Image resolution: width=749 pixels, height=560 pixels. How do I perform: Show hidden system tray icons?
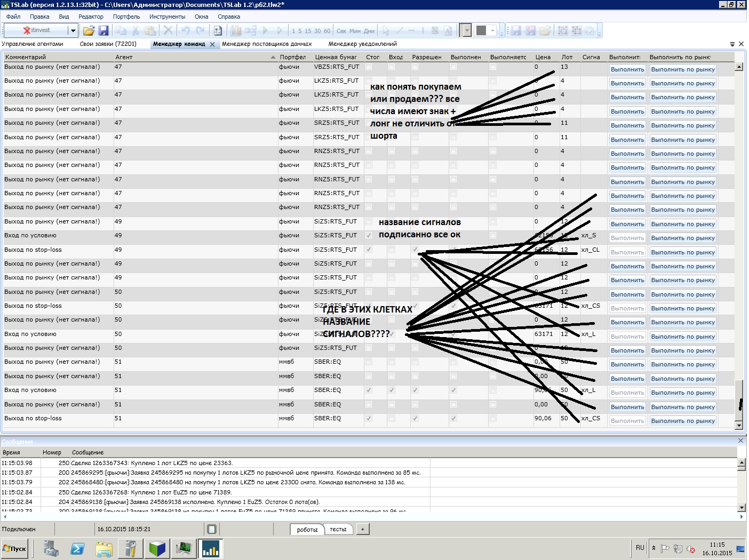click(x=654, y=548)
